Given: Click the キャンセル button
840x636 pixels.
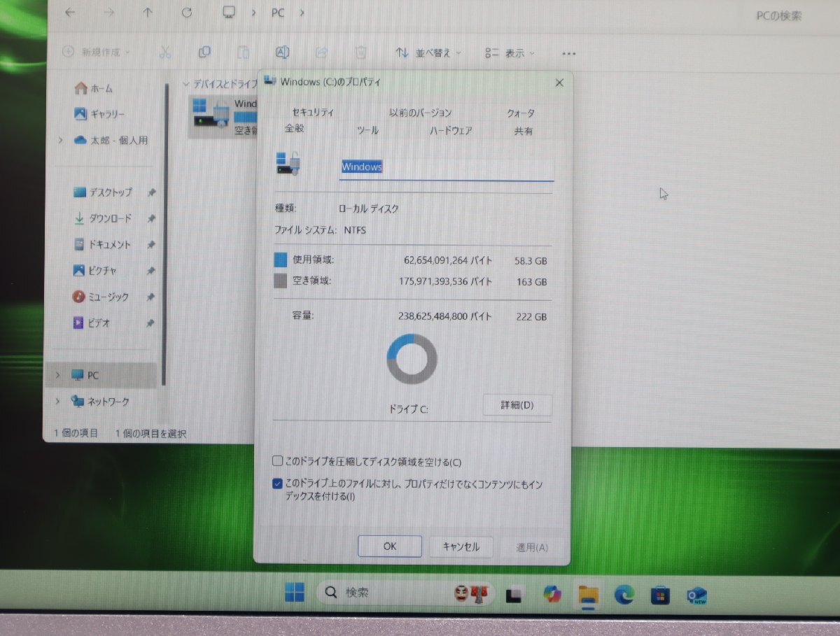Looking at the screenshot, I should pyautogui.click(x=461, y=546).
